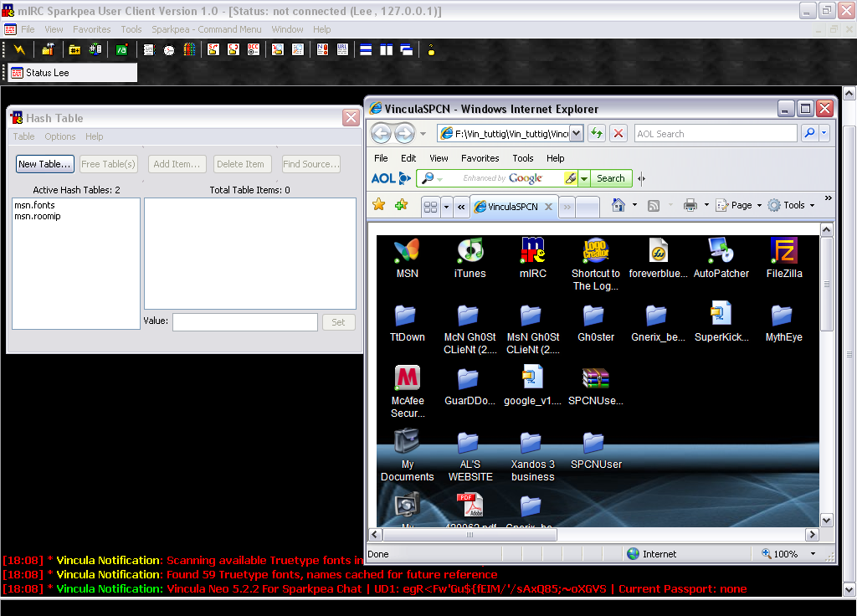Viewport: 857px width, 616px height.
Task: Click the highlighter icon in the AOL search box
Action: pyautogui.click(x=571, y=178)
